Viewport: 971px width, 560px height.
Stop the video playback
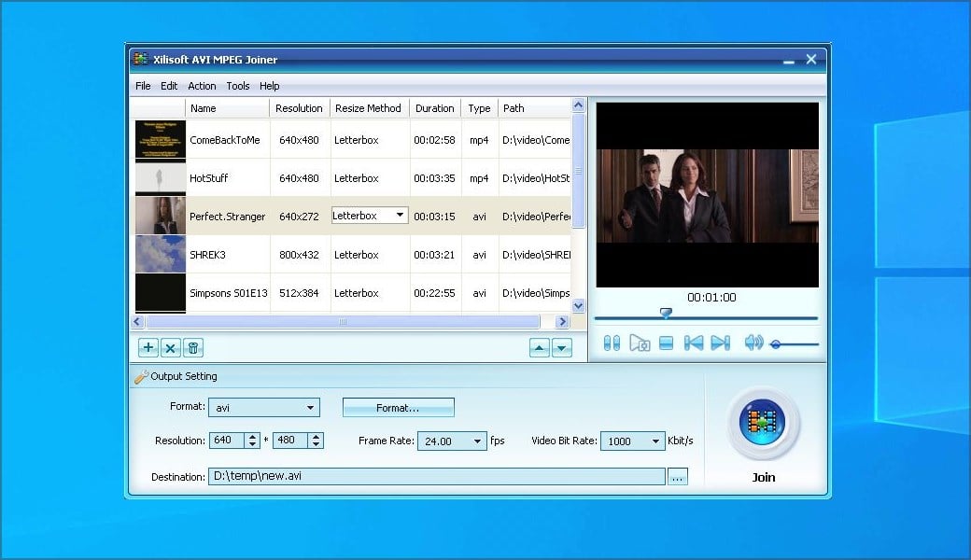666,343
